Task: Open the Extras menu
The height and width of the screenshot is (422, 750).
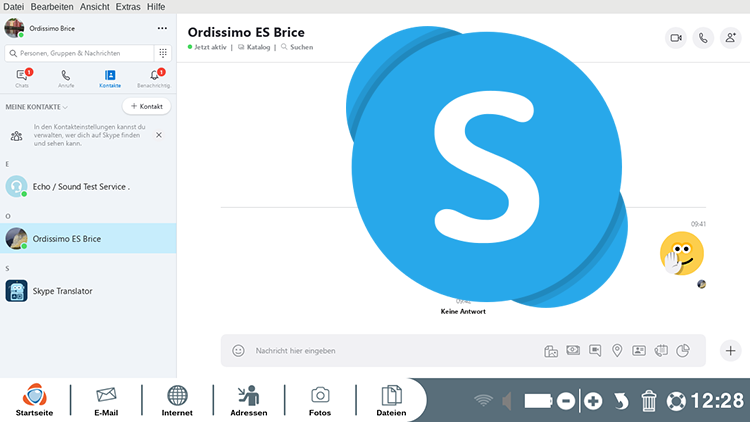Action: tap(128, 7)
